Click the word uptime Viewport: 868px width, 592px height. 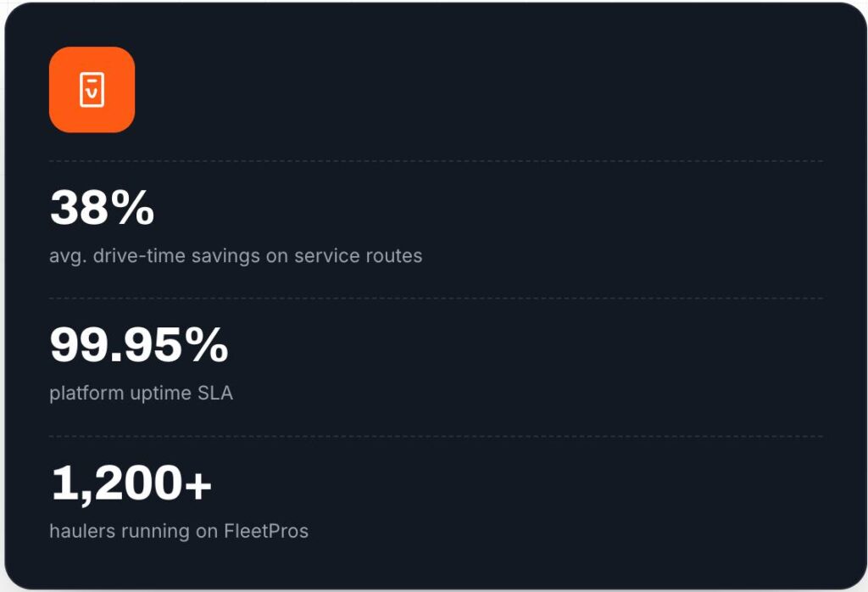[x=160, y=394]
